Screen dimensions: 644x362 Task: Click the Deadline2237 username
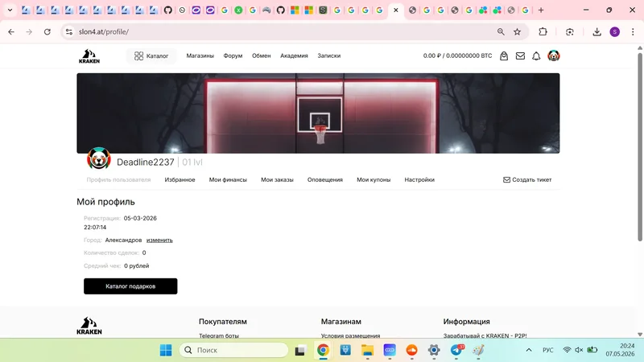pos(146,162)
